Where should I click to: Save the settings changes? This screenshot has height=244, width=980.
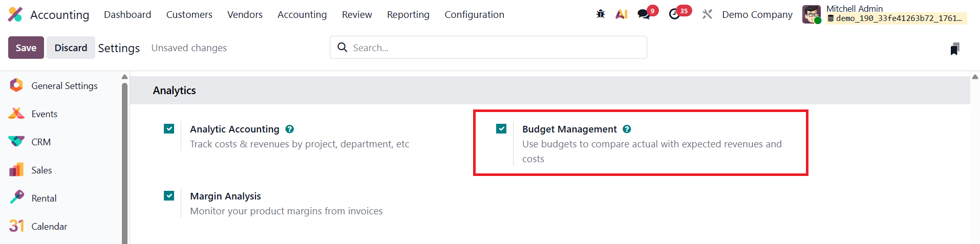(26, 48)
